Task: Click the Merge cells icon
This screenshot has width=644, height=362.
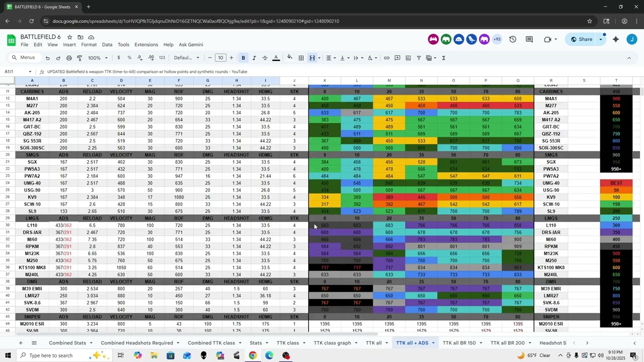Action: click(x=312, y=58)
